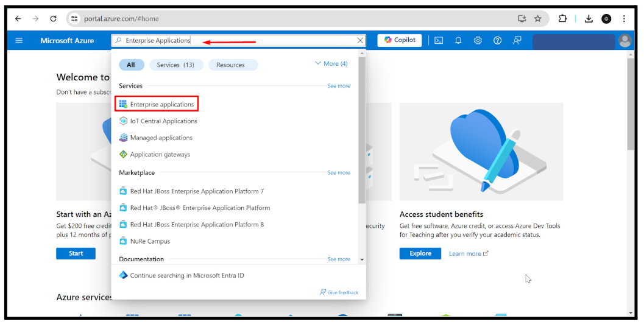The height and width of the screenshot is (324, 644).
Task: Click the Start button for free trial
Action: coord(76,253)
